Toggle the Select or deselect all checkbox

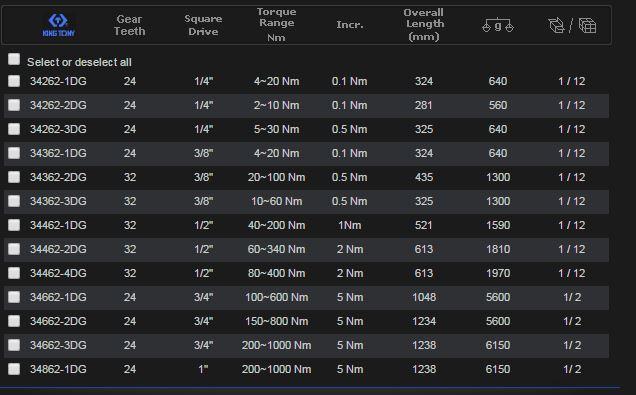click(x=14, y=59)
